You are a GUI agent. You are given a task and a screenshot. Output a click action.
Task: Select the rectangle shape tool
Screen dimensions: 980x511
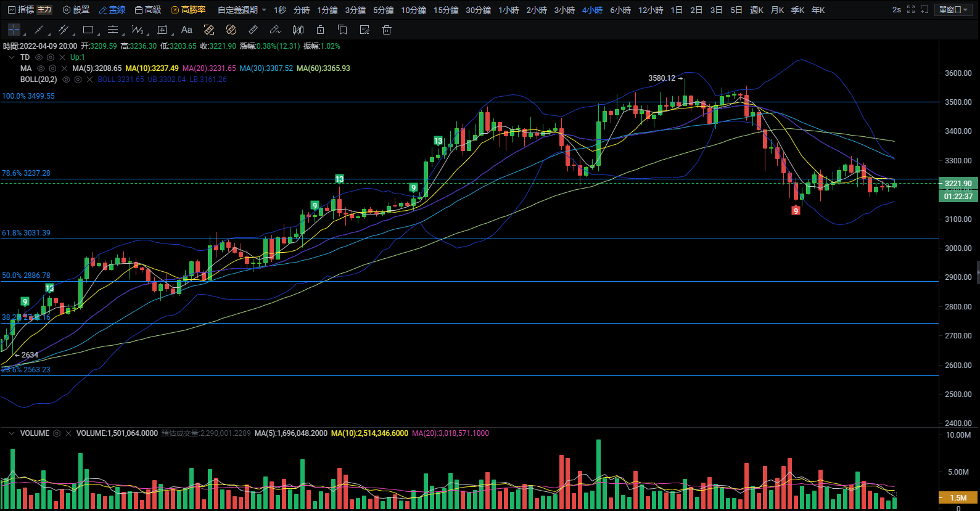88,30
